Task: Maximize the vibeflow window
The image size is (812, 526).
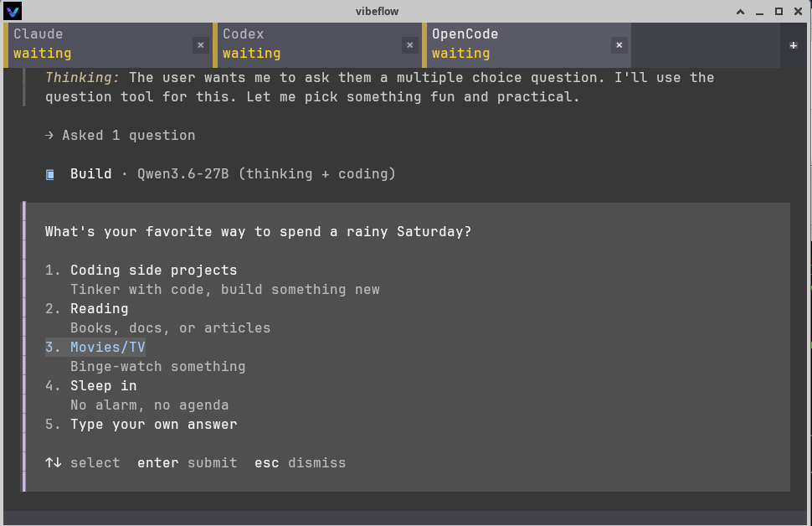Action: click(779, 12)
